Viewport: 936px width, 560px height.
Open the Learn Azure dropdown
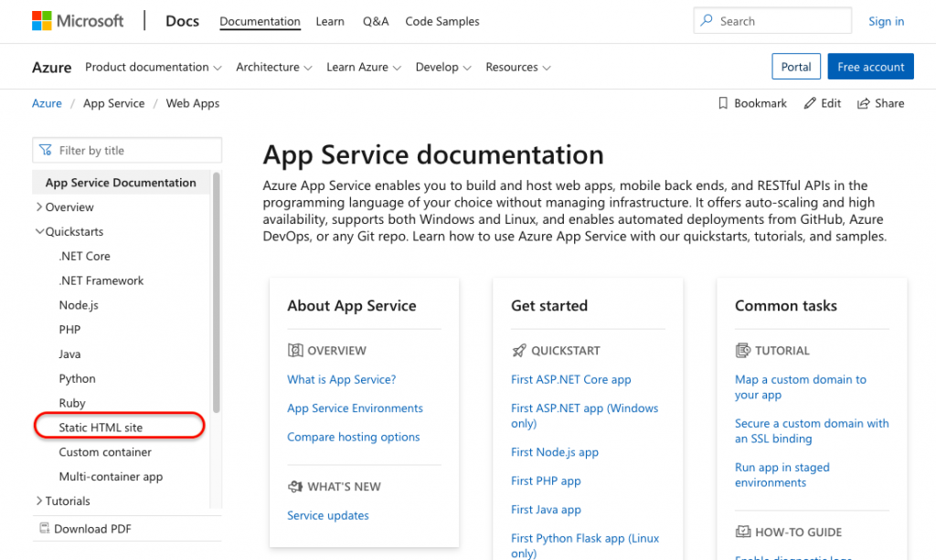click(364, 67)
